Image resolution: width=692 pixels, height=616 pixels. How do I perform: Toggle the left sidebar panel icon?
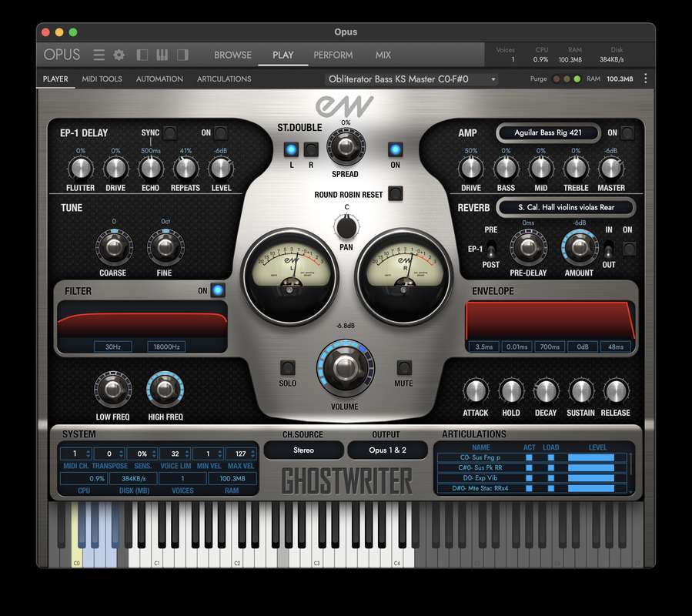142,55
